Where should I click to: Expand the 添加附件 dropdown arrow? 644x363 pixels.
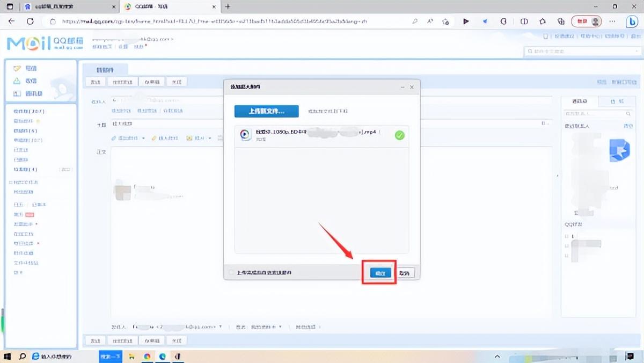pyautogui.click(x=144, y=139)
